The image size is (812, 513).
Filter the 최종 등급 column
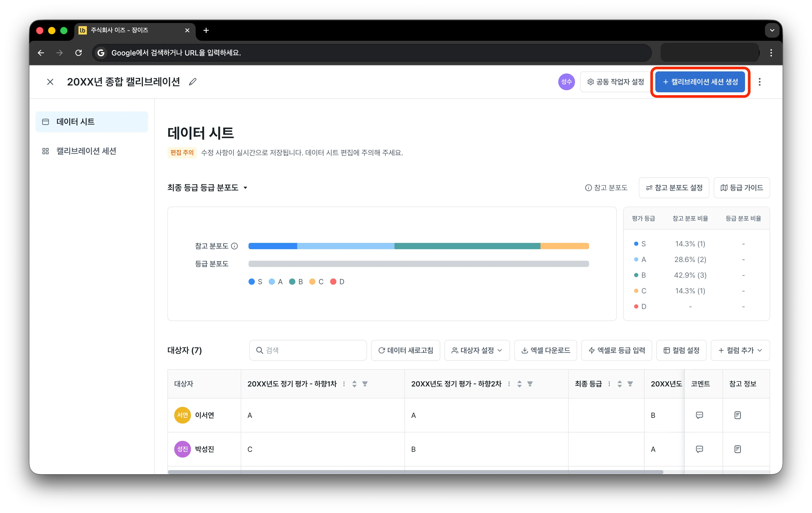[630, 384]
